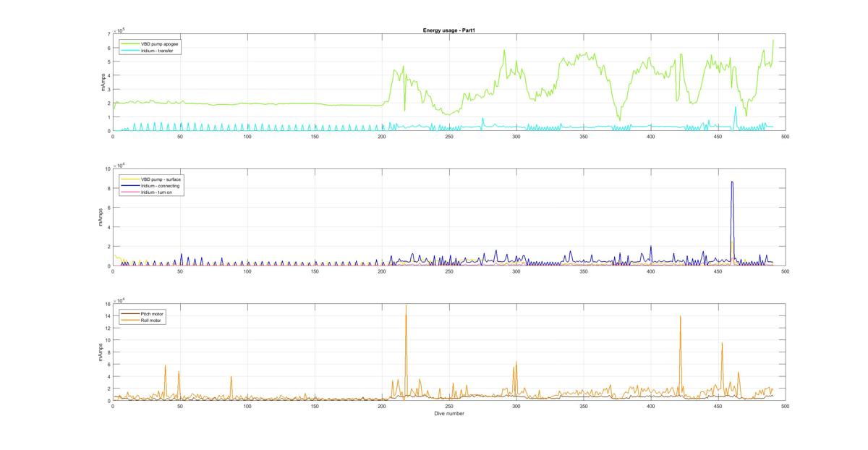Click y-tick 1 on the VBD pump apogee plot
This screenshot has height=450, width=868.
[x=109, y=117]
